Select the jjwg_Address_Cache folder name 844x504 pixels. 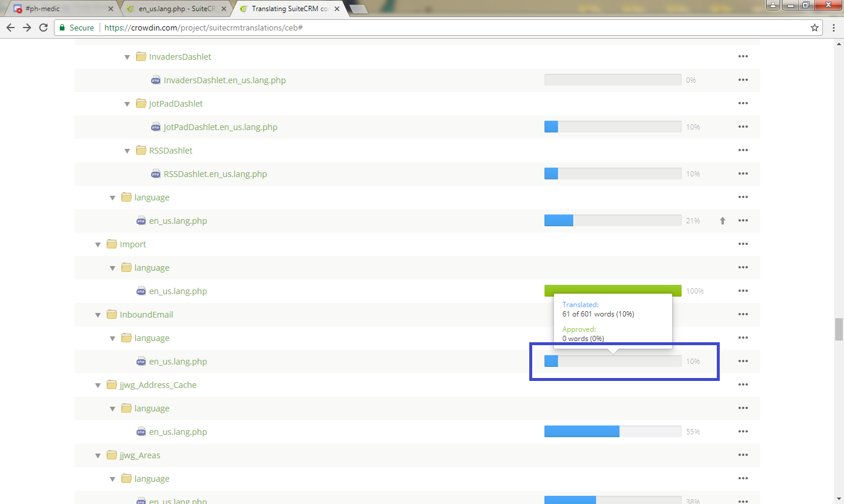(158, 385)
